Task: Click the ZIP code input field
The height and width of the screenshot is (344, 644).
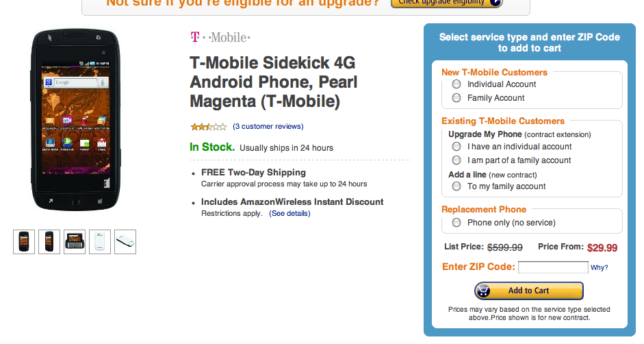Action: [x=553, y=267]
